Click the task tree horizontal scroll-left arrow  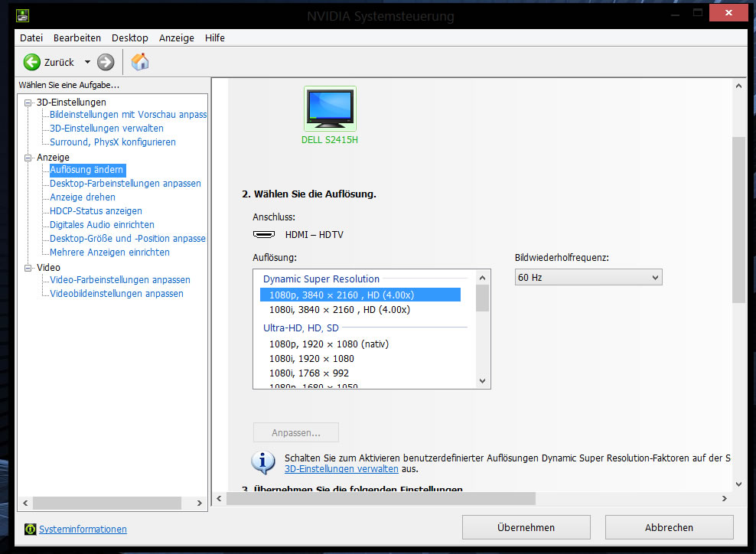tap(25, 503)
